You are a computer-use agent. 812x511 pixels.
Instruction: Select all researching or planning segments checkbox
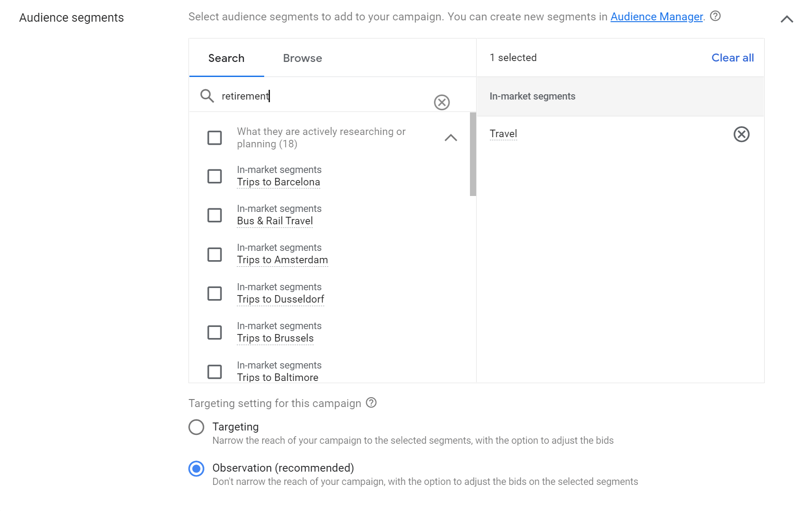(x=215, y=138)
